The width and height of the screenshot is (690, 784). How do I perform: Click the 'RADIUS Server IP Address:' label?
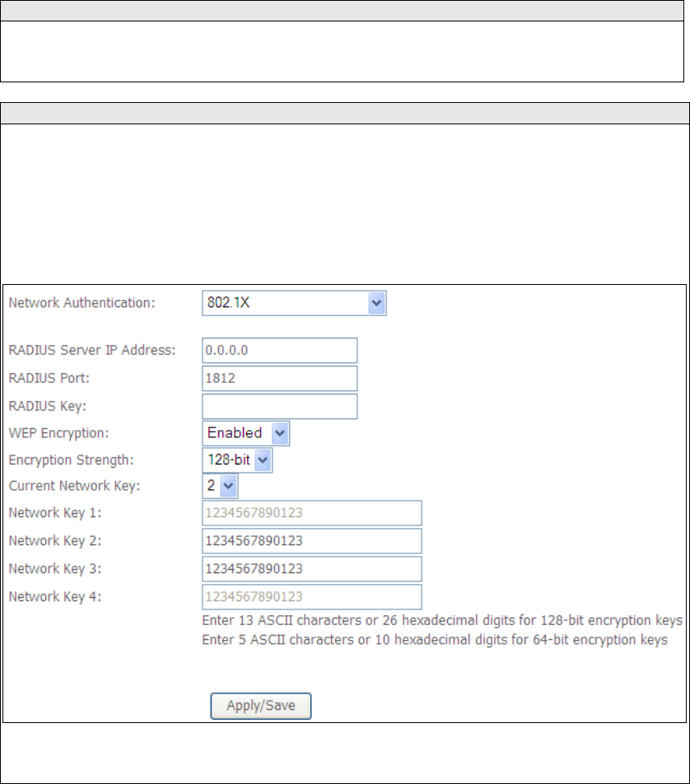[92, 350]
